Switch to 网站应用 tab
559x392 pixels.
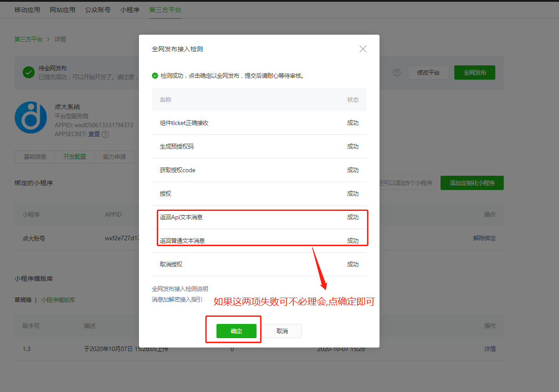point(63,10)
